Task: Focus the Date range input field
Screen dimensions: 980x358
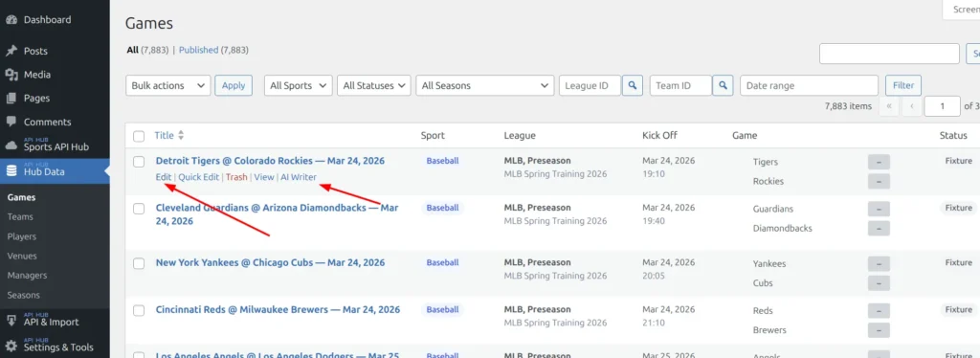Action: tap(811, 85)
